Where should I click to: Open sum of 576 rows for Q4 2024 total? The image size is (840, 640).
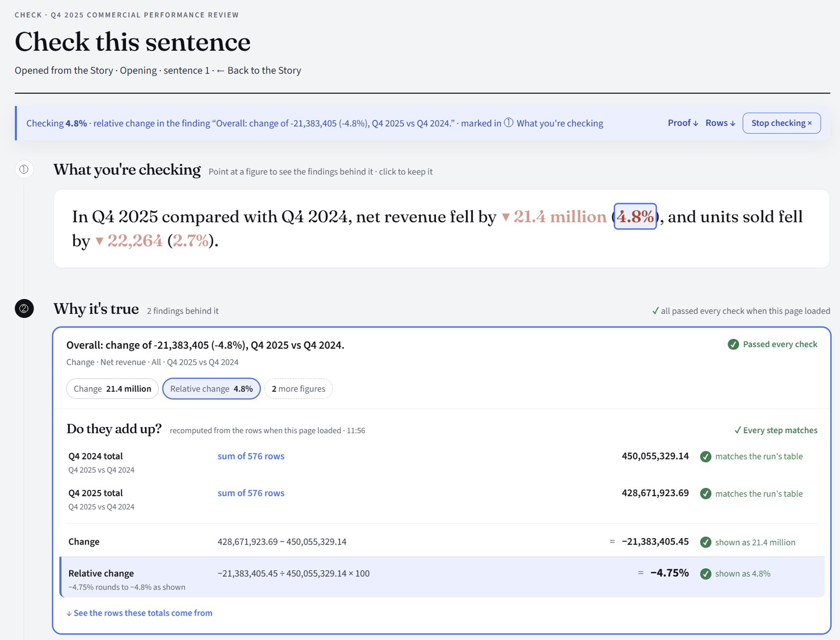click(x=251, y=456)
